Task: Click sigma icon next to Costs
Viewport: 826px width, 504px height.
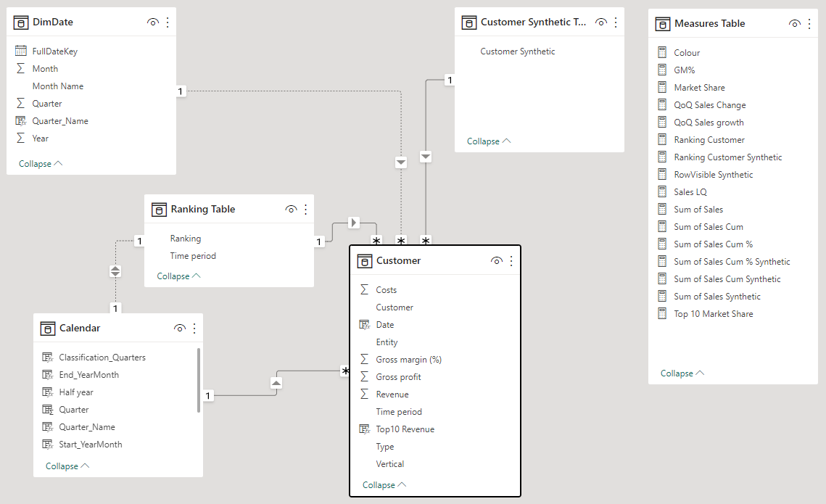Action: pyautogui.click(x=364, y=289)
